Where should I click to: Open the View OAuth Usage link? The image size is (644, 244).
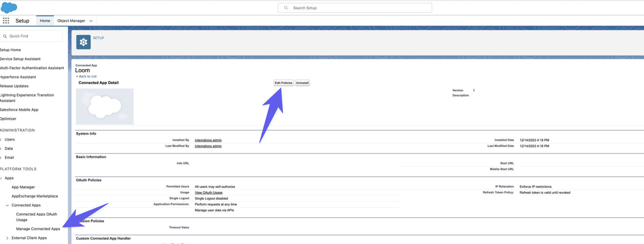208,192
